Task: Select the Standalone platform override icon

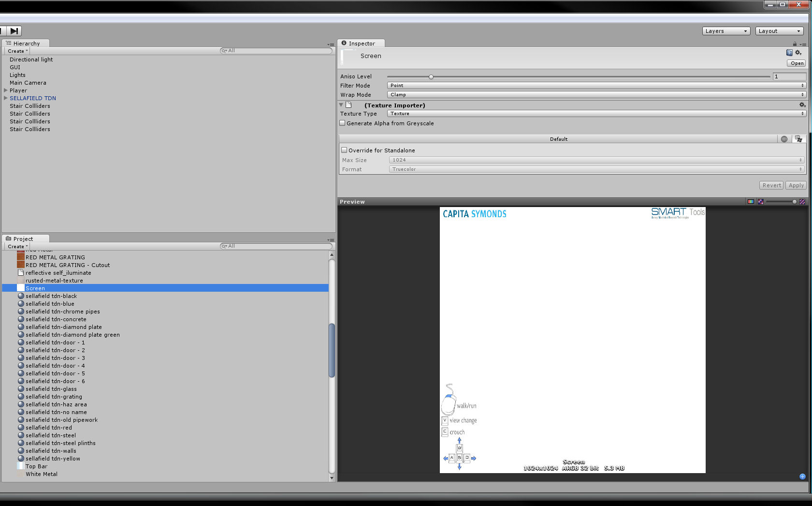Action: [x=798, y=139]
